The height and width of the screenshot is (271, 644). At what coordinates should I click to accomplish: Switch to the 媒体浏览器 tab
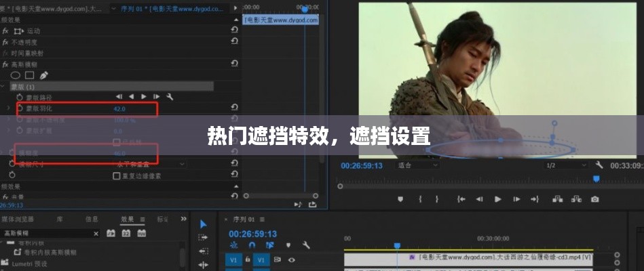tap(18, 220)
